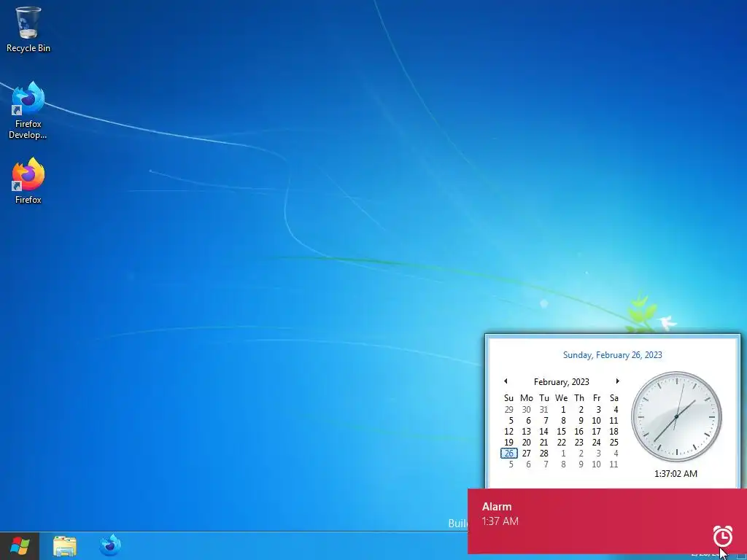Image resolution: width=747 pixels, height=560 pixels.
Task: Click the Alarm notification title
Action: (x=496, y=507)
